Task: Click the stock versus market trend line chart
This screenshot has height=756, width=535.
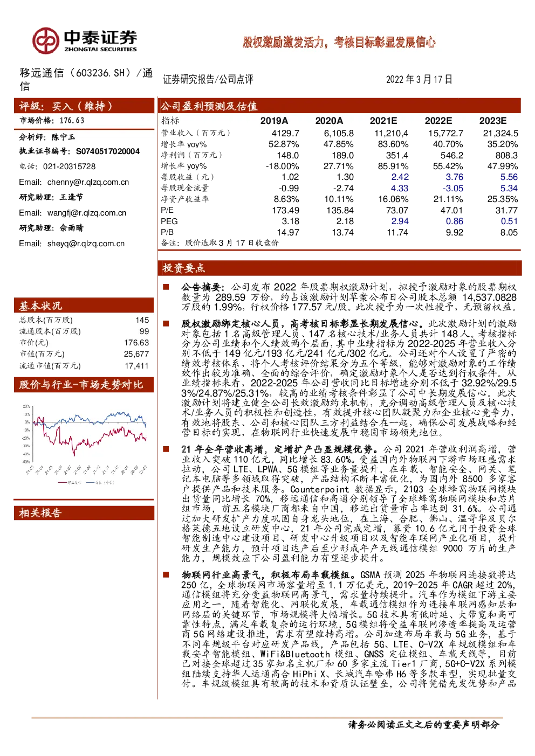Action: [x=84, y=445]
